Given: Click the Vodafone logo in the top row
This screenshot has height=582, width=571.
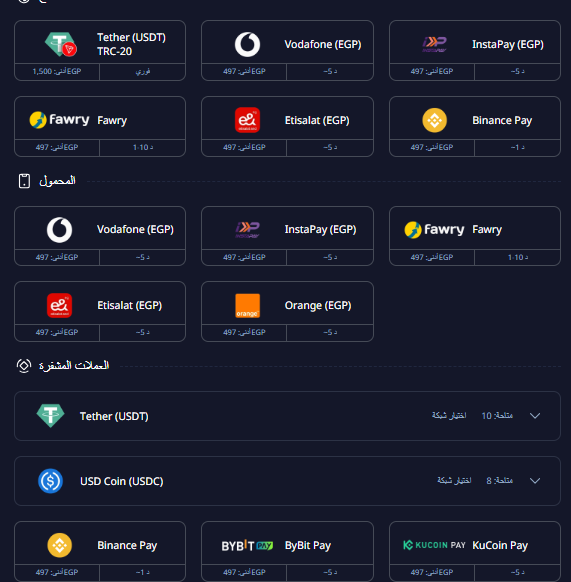Looking at the screenshot, I should pyautogui.click(x=247, y=44).
